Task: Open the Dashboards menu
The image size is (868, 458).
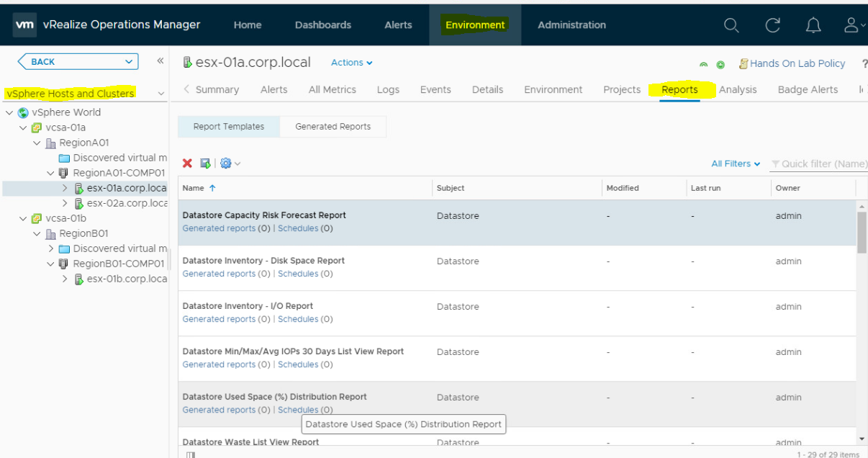Action: pyautogui.click(x=323, y=25)
